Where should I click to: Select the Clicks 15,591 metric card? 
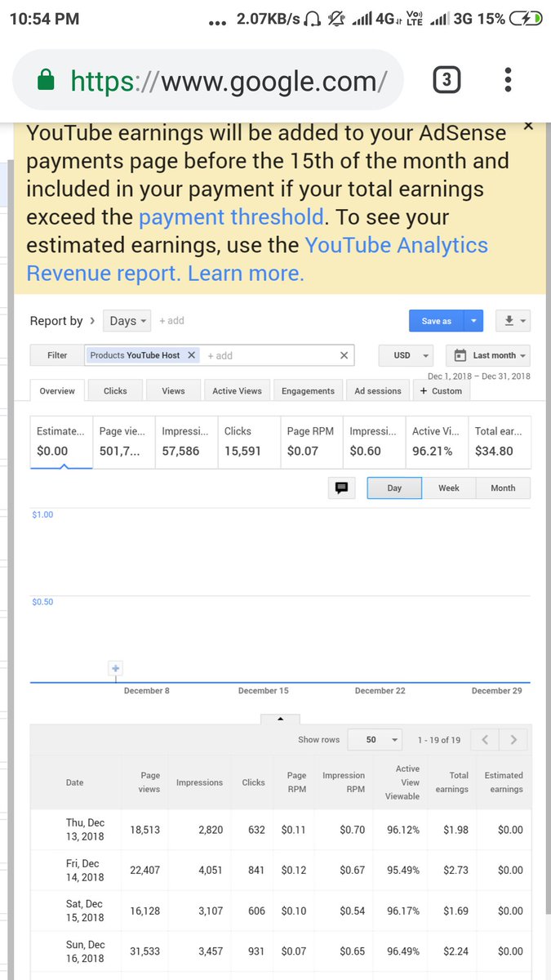249,441
